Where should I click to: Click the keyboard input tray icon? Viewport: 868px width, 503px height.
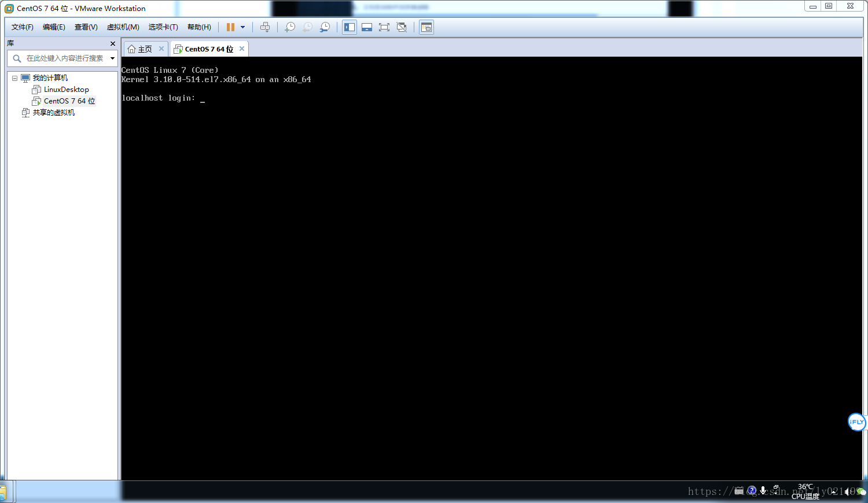739,491
